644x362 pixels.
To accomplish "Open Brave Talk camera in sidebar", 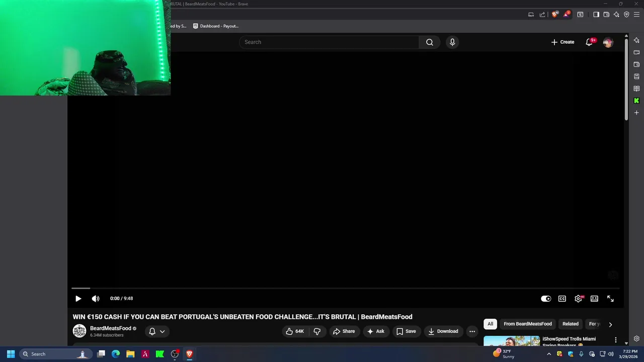I will (x=636, y=52).
